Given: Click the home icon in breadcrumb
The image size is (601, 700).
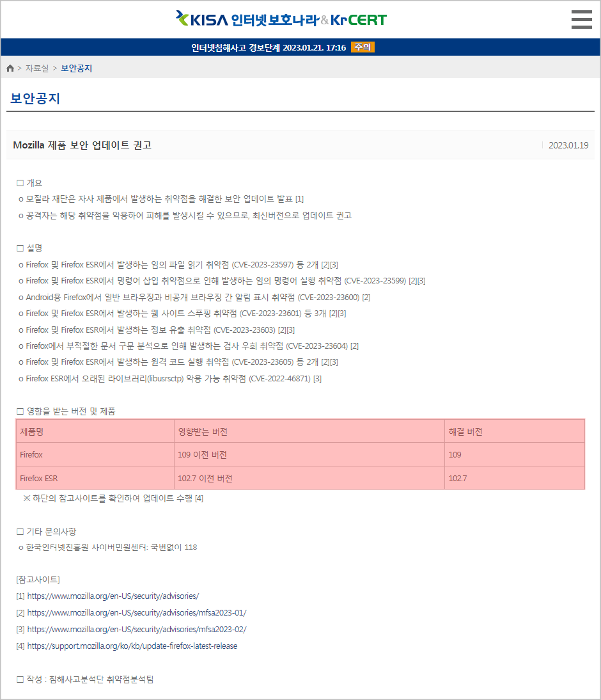Looking at the screenshot, I should (10, 68).
